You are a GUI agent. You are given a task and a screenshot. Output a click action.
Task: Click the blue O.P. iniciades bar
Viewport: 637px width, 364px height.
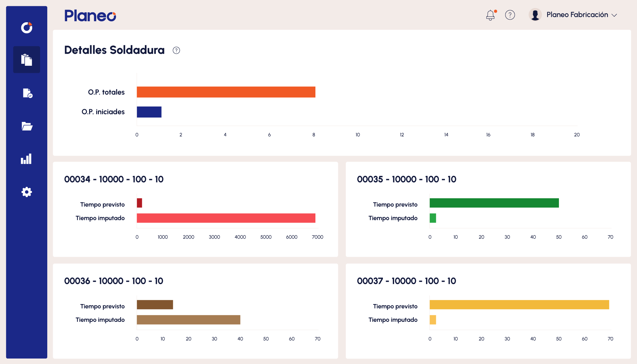[x=149, y=112]
